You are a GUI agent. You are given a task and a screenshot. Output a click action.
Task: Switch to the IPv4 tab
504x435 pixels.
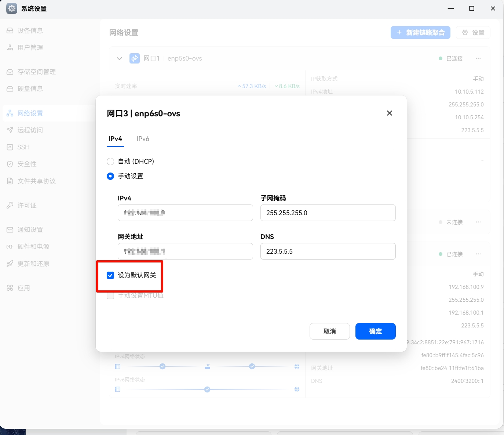point(115,139)
